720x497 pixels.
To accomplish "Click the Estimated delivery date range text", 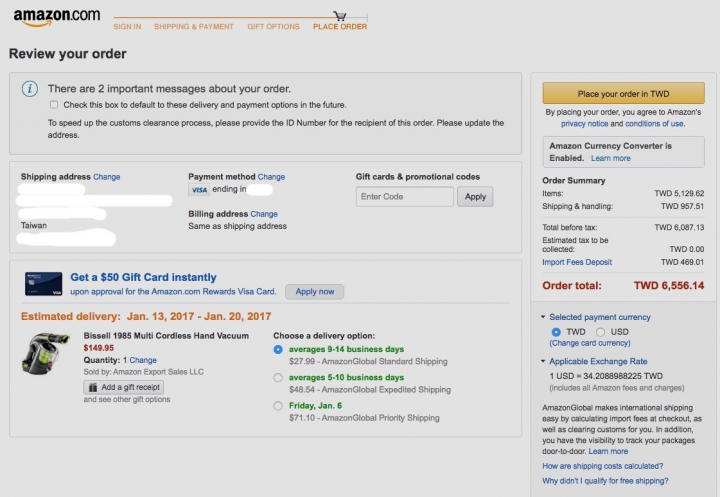I will click(x=199, y=316).
